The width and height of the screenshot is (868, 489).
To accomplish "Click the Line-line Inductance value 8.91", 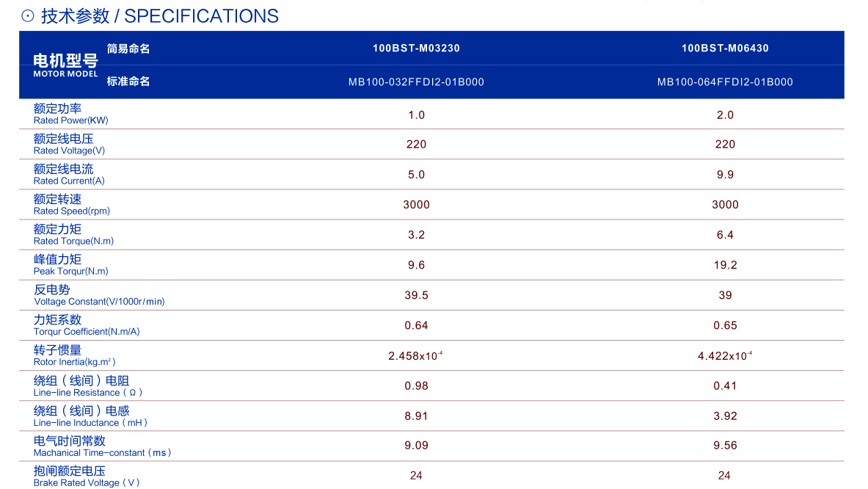I will pos(416,416).
